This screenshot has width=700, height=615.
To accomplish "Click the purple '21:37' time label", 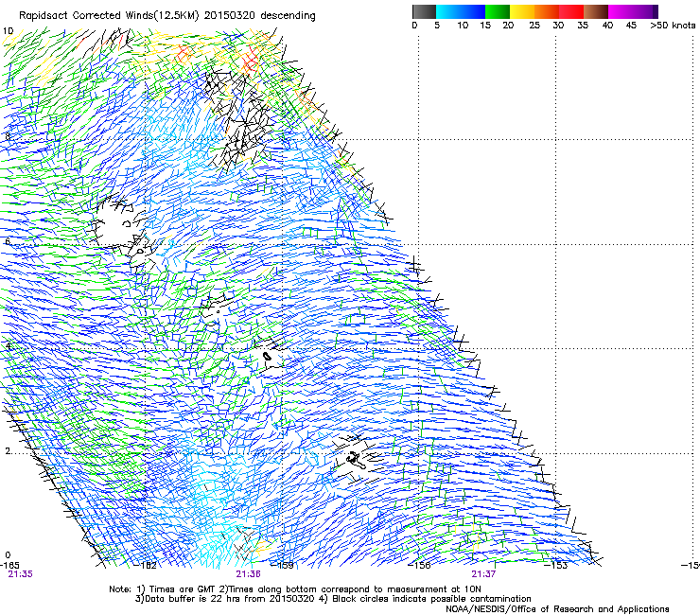I will [483, 574].
